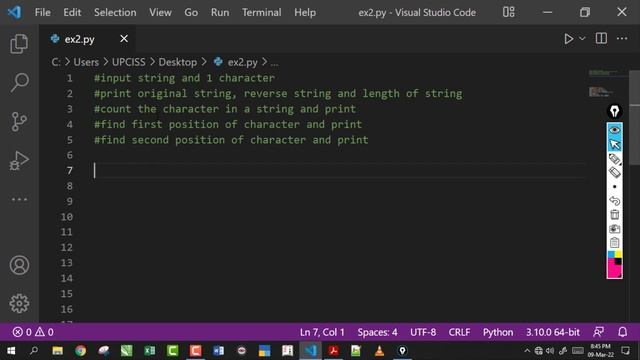
Task: Select the pen marker tool in annotation toolbar
Action: coord(614,159)
